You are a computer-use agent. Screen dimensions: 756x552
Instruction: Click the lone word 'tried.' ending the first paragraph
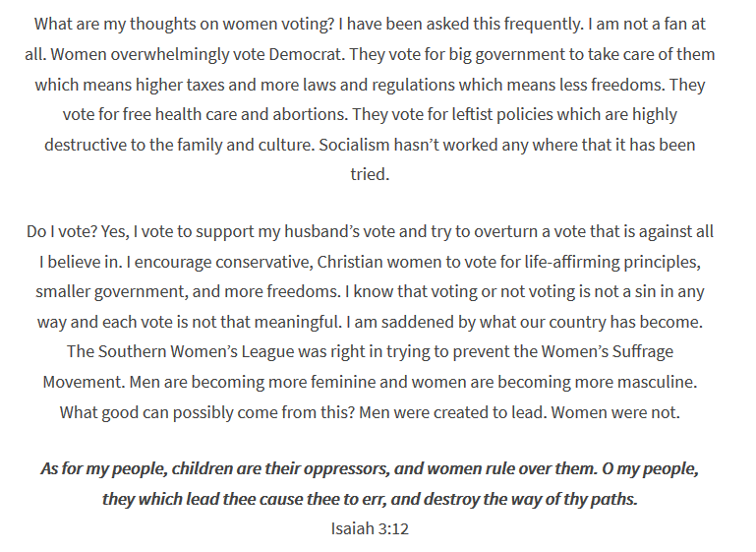(370, 174)
